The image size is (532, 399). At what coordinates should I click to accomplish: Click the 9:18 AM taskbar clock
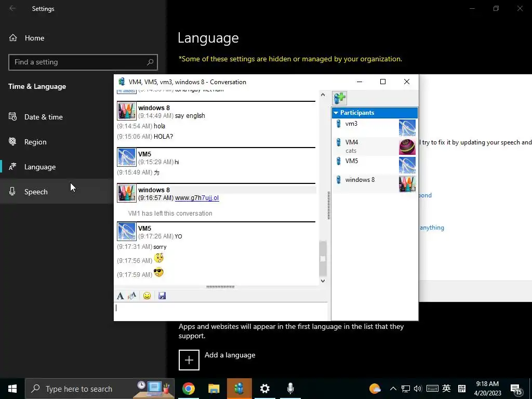[x=487, y=389]
